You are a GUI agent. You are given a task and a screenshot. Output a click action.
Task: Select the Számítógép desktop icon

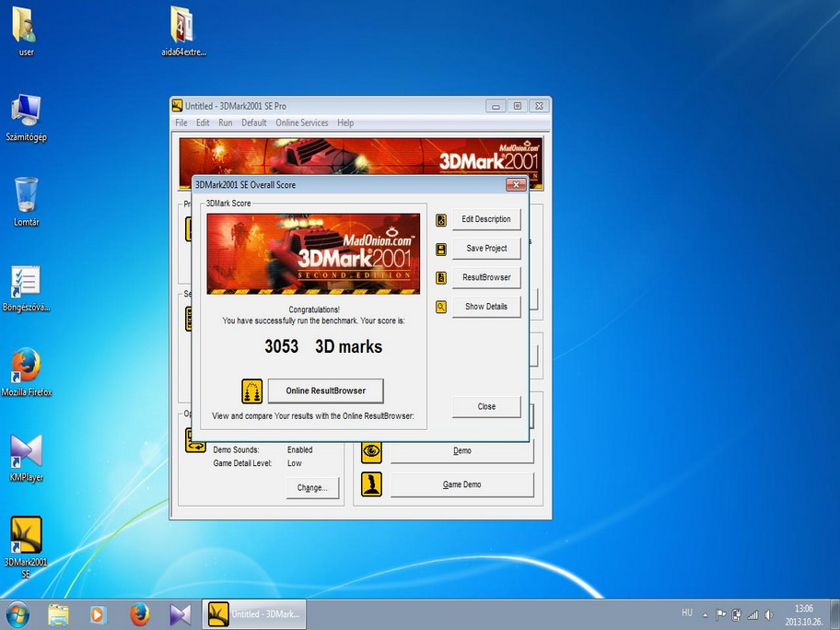(26, 118)
